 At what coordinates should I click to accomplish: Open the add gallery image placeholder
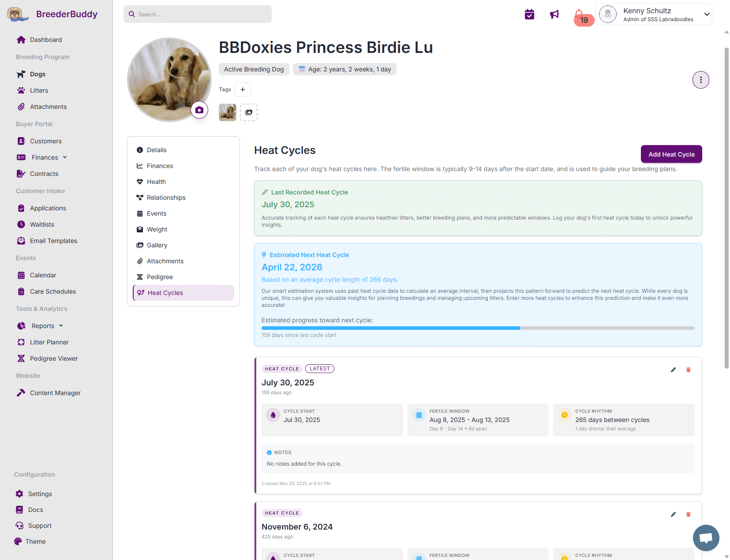248,112
